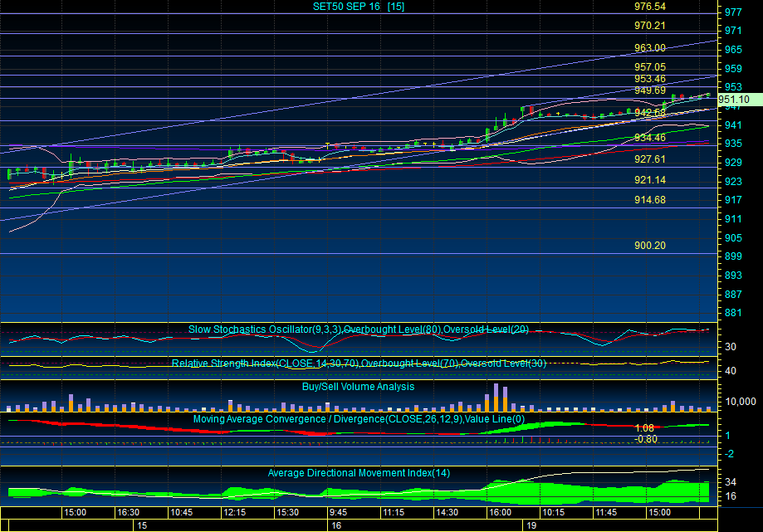Select the 11:15 time axis label
The image size is (763, 532).
pos(394,512)
